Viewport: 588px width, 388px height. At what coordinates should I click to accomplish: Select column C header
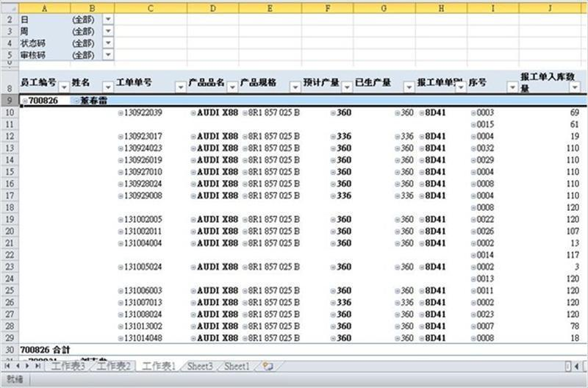tap(151, 8)
